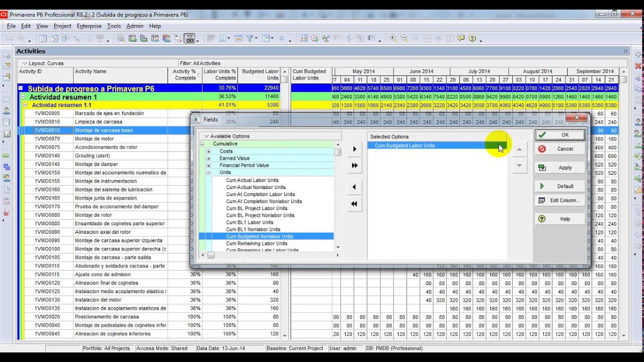The width and height of the screenshot is (644, 362).
Task: Click the Schedule clock icon
Action: click(x=314, y=39)
